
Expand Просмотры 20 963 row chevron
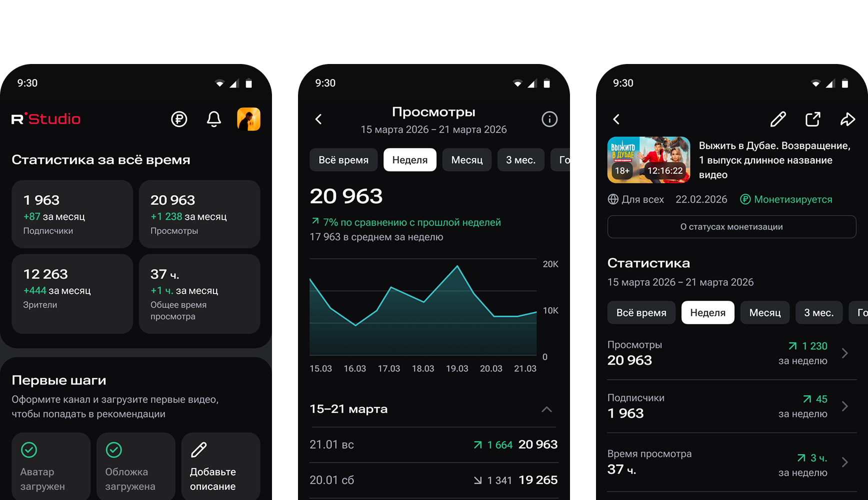[845, 353]
